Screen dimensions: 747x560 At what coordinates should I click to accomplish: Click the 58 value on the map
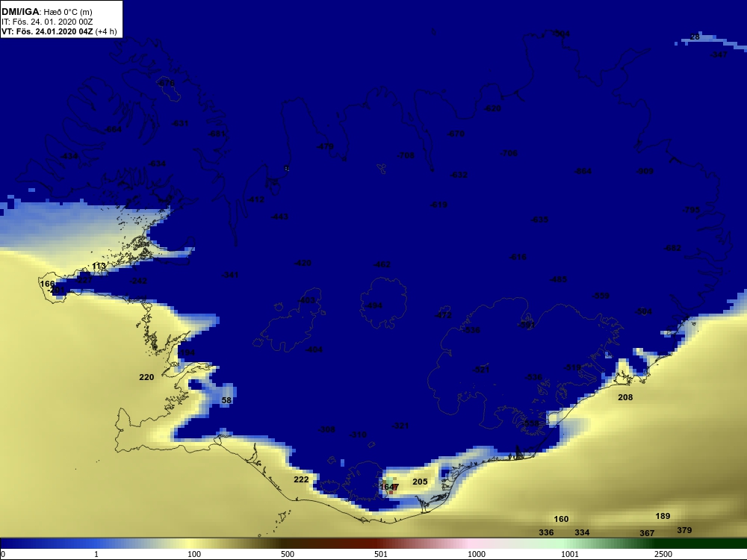point(227,400)
